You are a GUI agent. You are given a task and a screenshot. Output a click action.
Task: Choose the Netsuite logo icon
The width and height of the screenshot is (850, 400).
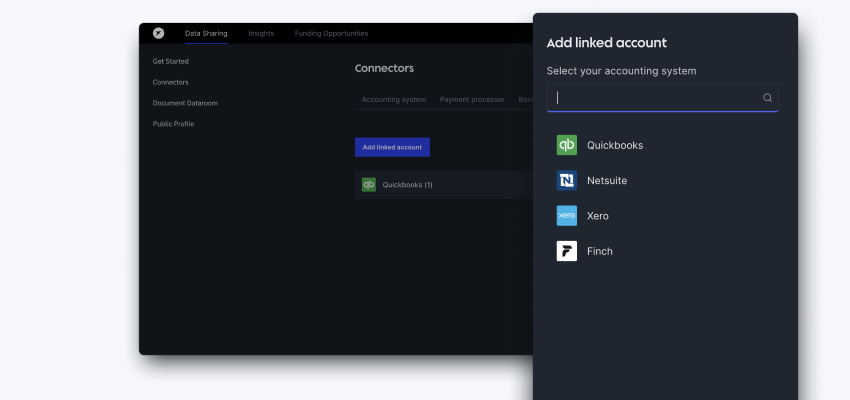(567, 180)
